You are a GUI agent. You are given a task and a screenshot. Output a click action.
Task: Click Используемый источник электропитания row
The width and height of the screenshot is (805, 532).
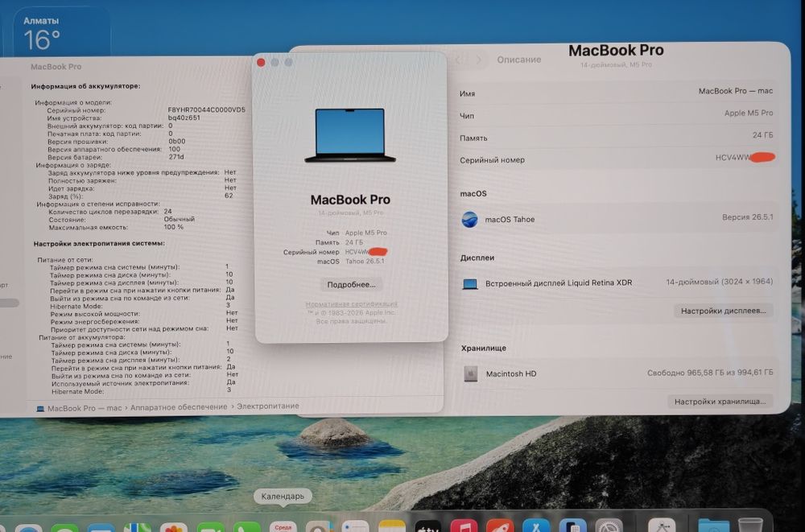coord(144,383)
